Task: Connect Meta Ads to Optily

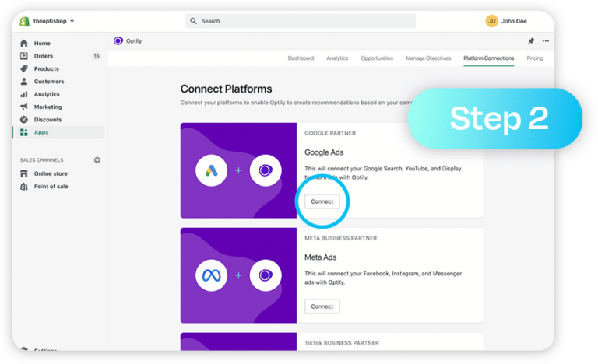Action: pos(322,306)
